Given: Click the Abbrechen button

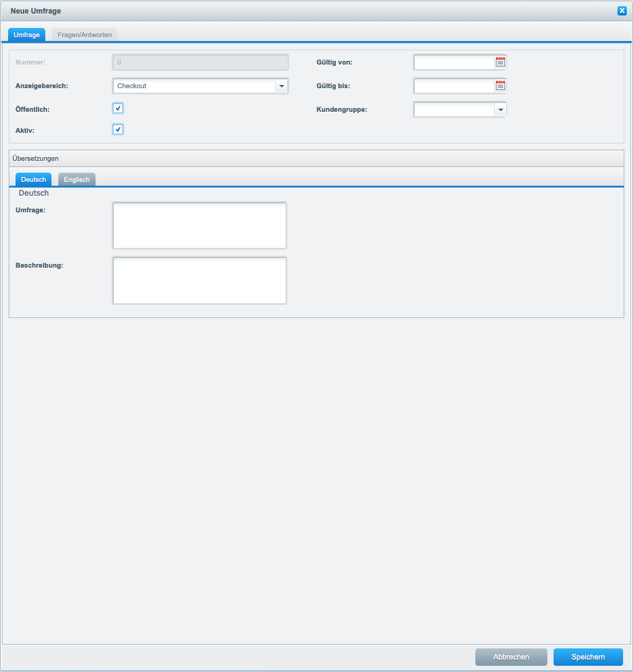Looking at the screenshot, I should [x=511, y=656].
